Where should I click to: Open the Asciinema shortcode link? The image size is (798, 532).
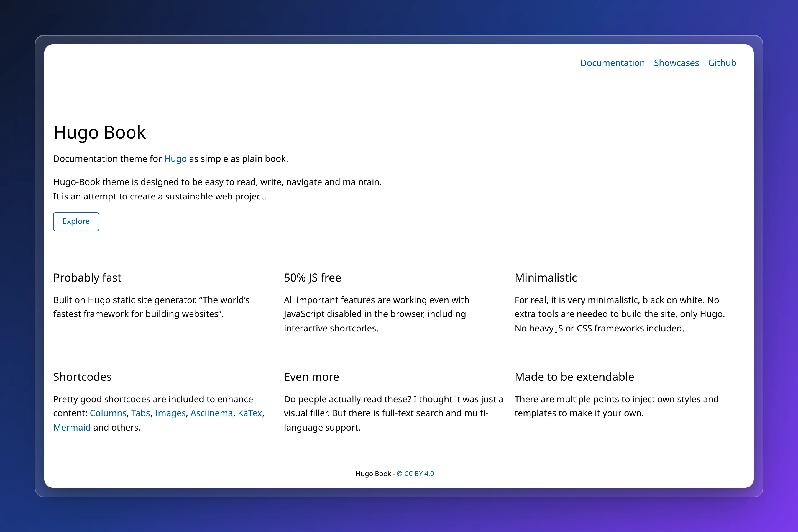coord(211,413)
